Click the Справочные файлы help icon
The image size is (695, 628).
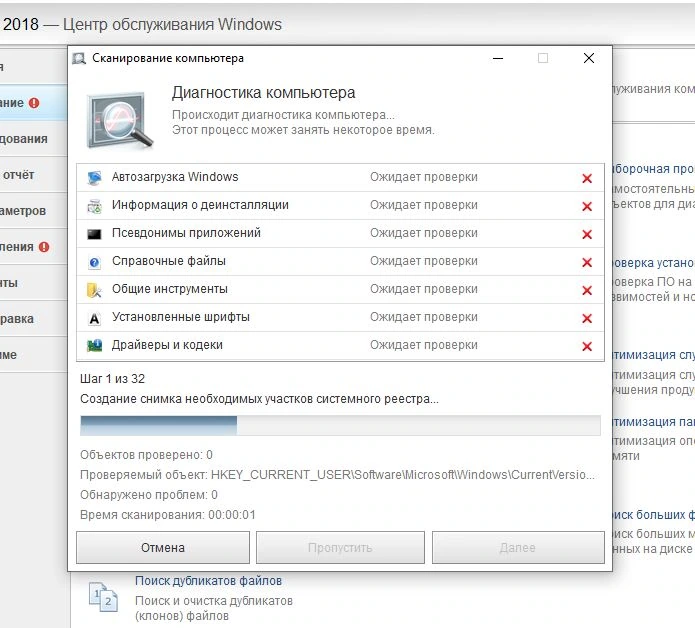(94, 262)
